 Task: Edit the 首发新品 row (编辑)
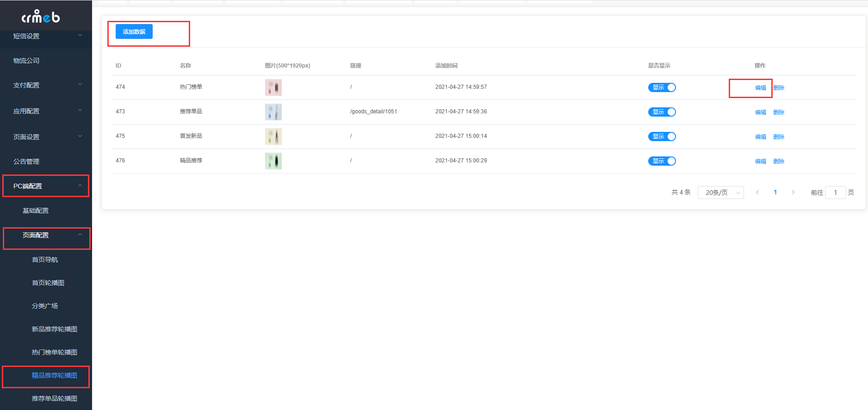click(761, 137)
